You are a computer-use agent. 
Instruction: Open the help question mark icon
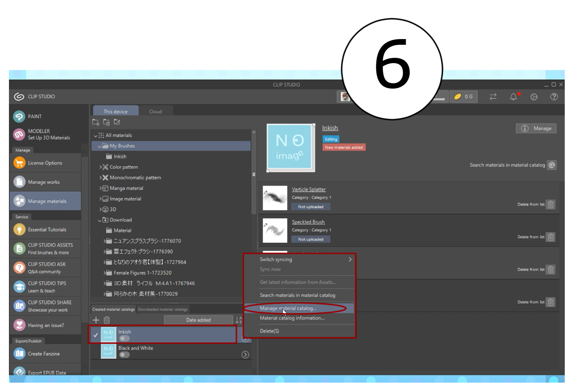pyautogui.click(x=554, y=96)
